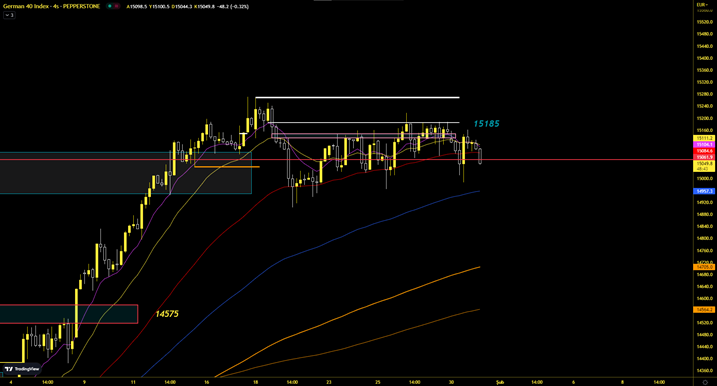Select the pink rectangle zone near 15140

(364, 136)
